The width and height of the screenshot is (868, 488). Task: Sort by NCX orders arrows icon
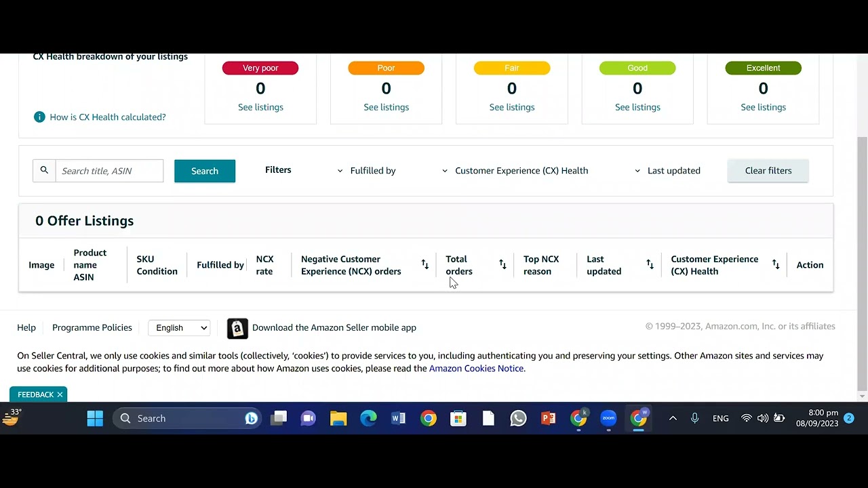[x=425, y=264]
